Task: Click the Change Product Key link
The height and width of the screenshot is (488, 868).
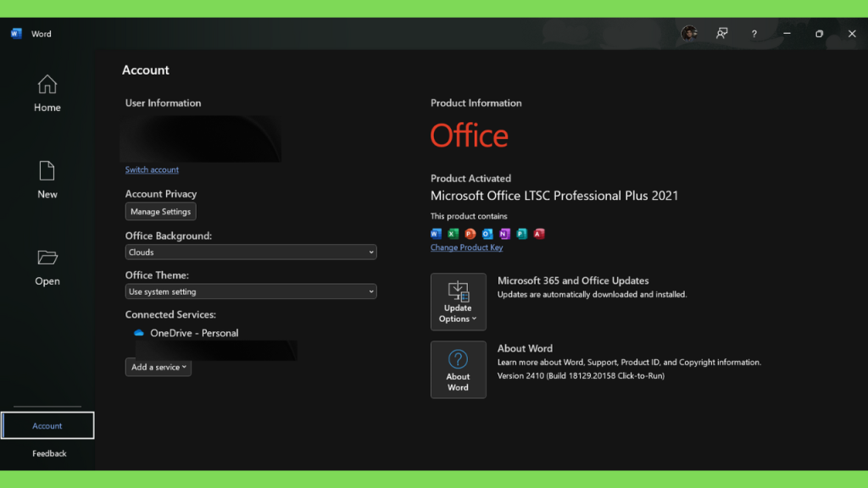Action: point(467,247)
